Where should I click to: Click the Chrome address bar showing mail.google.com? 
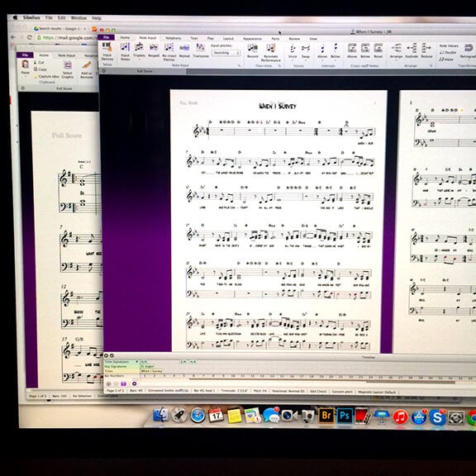[65, 38]
